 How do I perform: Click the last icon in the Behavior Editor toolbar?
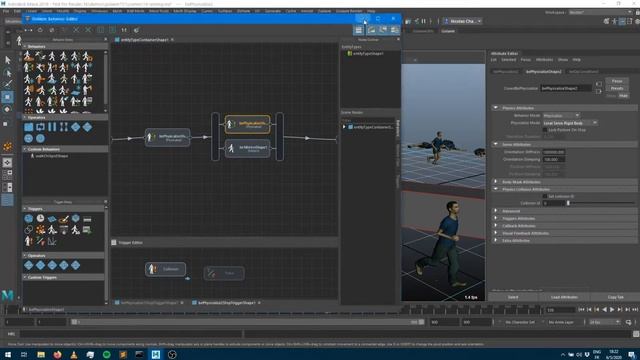click(136, 30)
